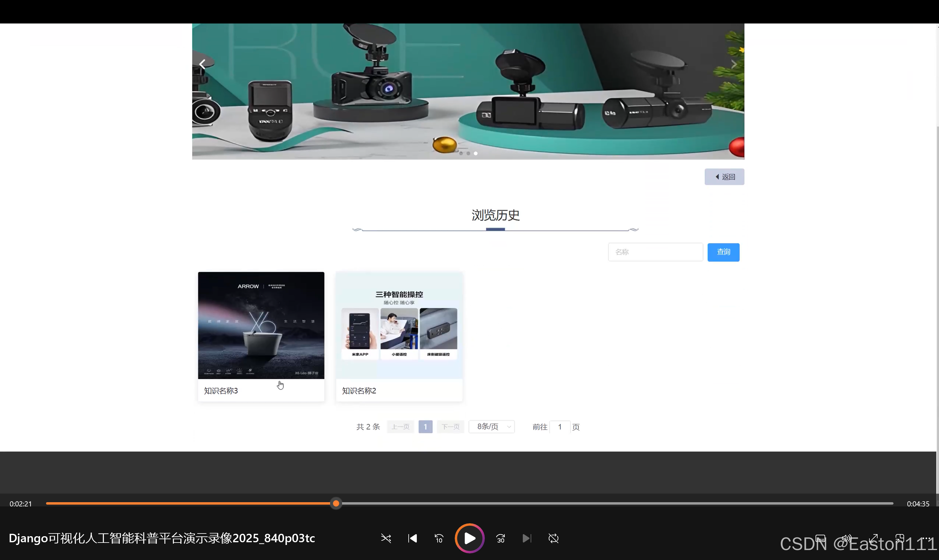Toggle repeat mode icon
Screen dimensions: 939x560
pyautogui.click(x=553, y=538)
